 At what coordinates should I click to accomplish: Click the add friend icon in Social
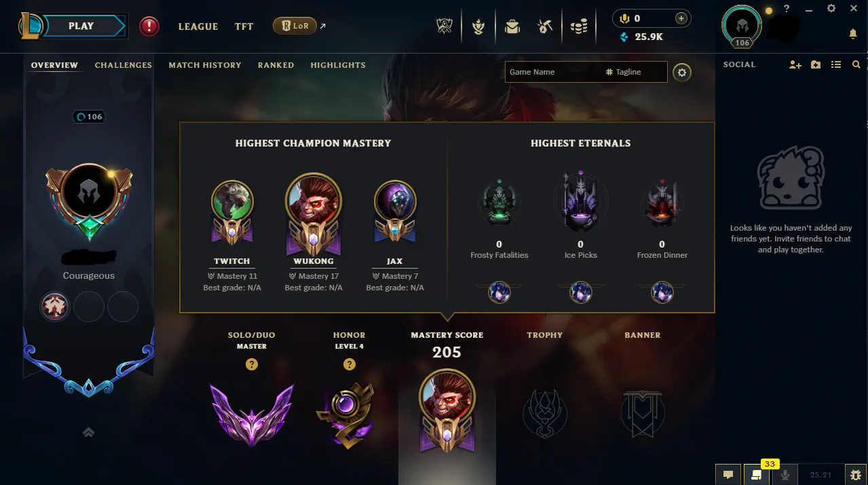(795, 64)
